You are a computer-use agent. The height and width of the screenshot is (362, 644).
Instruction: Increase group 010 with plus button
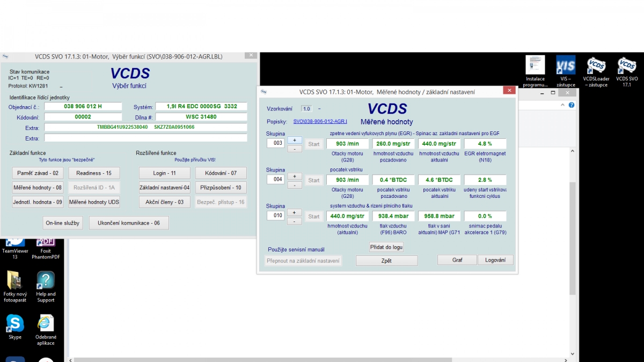[294, 212]
